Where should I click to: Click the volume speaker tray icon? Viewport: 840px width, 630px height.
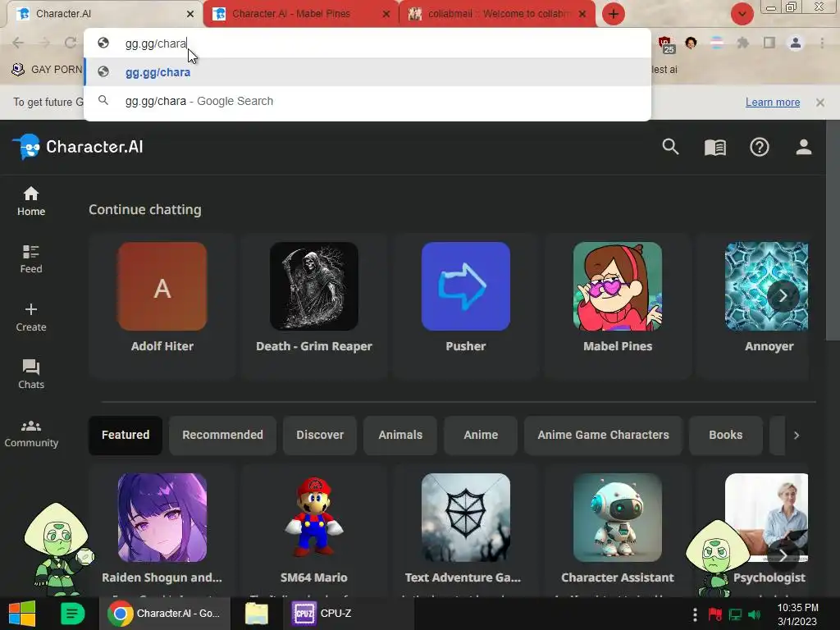tap(755, 615)
